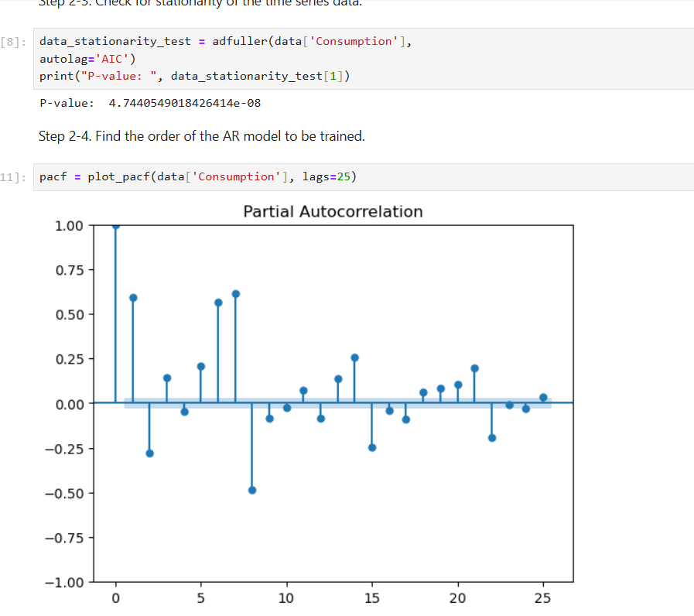The image size is (694, 616).
Task: Click the Partial Autocorrelation plot title
Action: 333,211
